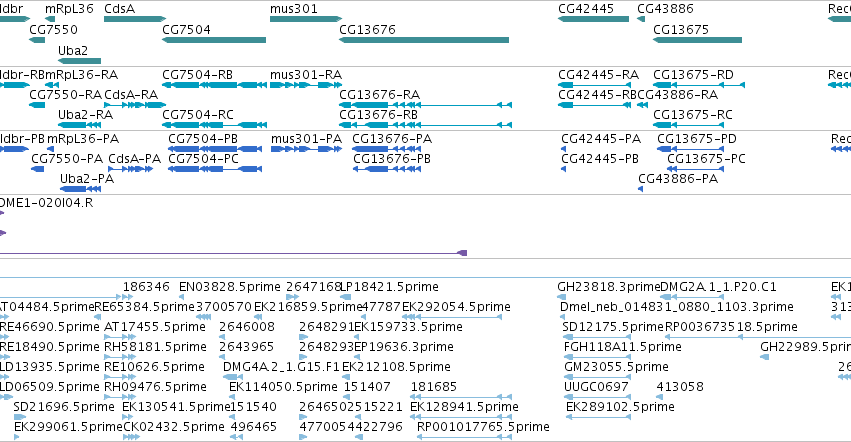
Task: Click protein CG13675-PC
Action: 706,159
